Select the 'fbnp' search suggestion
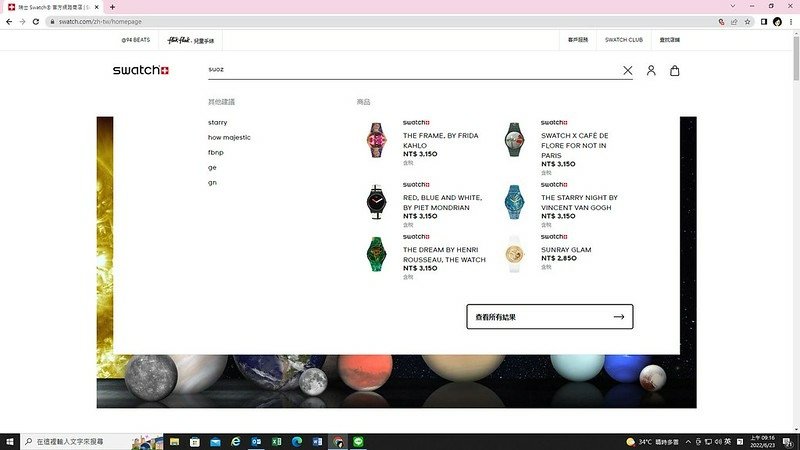Viewport: 800px width, 450px height. 216,152
